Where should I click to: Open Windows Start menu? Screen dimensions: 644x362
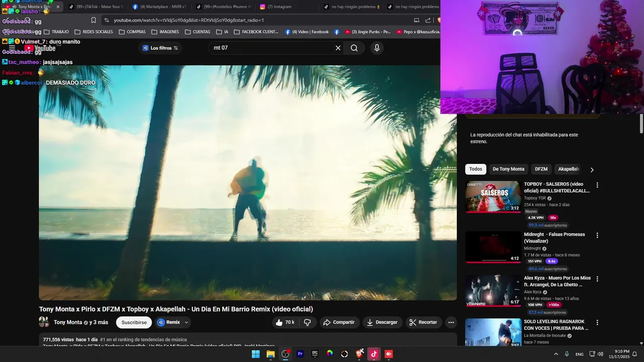pos(256,354)
